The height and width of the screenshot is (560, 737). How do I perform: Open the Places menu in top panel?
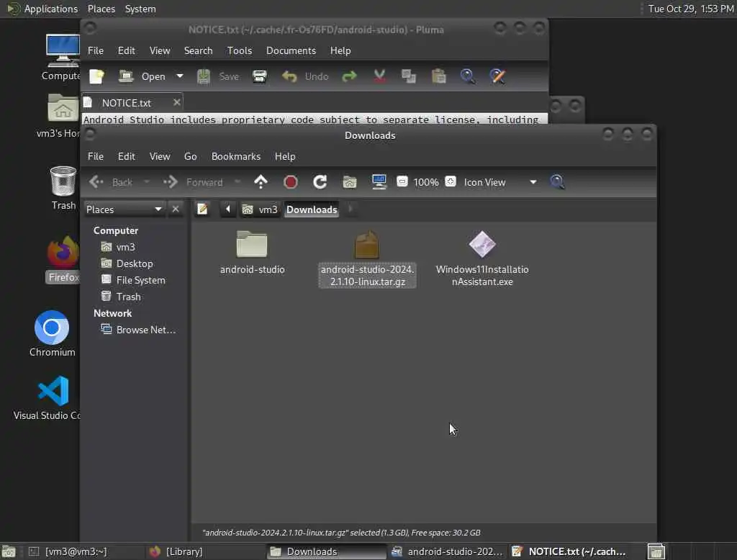pyautogui.click(x=101, y=9)
